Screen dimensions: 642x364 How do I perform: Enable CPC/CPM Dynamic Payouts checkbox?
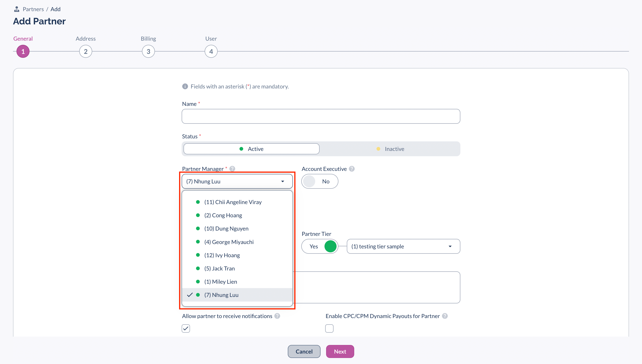coord(329,328)
